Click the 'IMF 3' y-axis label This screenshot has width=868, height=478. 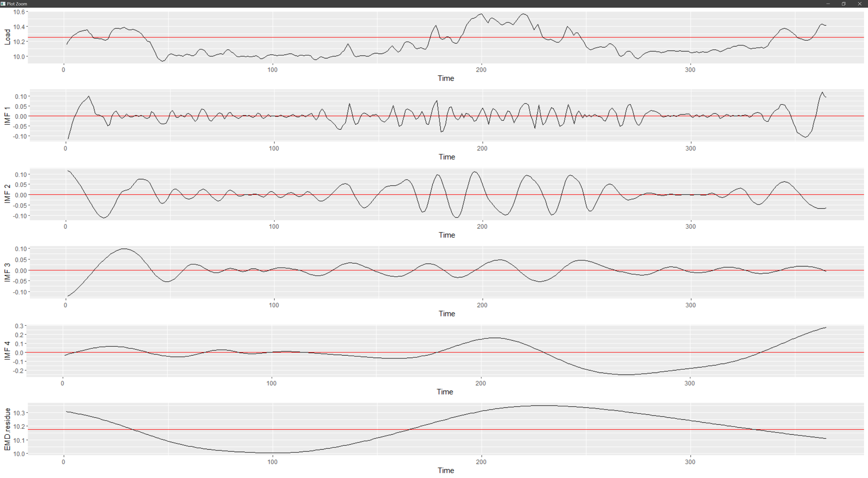coord(7,272)
